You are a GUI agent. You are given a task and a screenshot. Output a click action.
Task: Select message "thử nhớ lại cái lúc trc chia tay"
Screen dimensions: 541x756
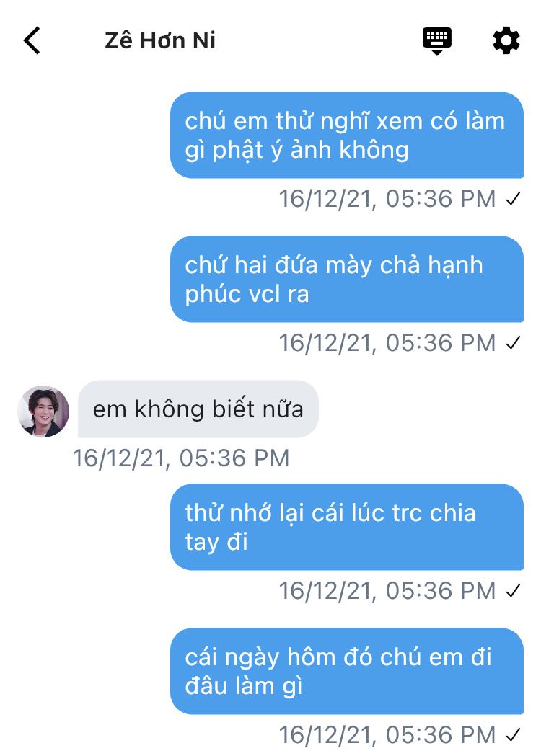(346, 527)
